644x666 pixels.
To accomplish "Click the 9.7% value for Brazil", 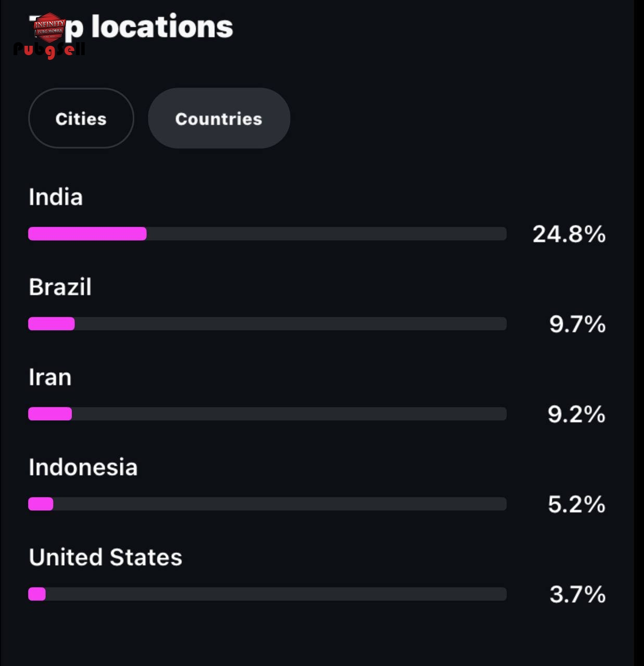I will tap(578, 324).
